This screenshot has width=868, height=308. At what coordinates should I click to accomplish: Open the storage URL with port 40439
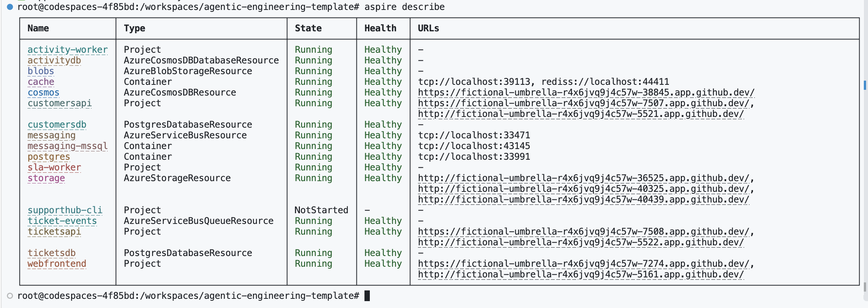point(584,199)
